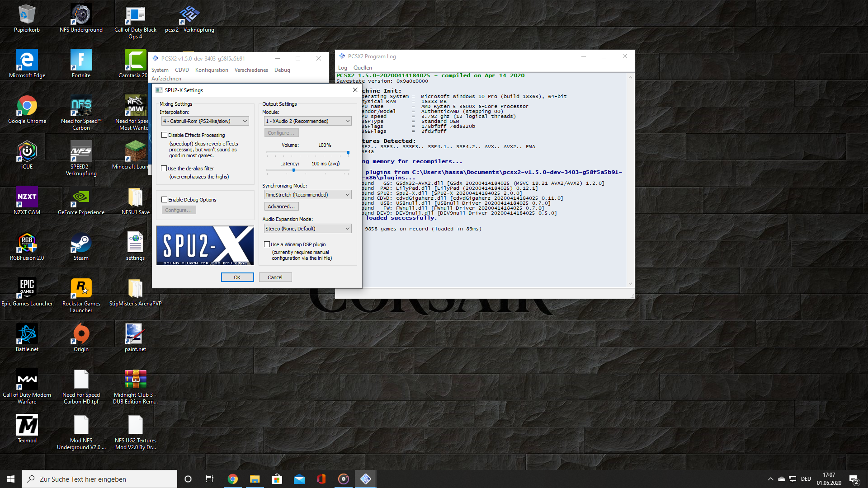The width and height of the screenshot is (868, 488).
Task: Open the output Module dropdown
Action: (x=307, y=121)
